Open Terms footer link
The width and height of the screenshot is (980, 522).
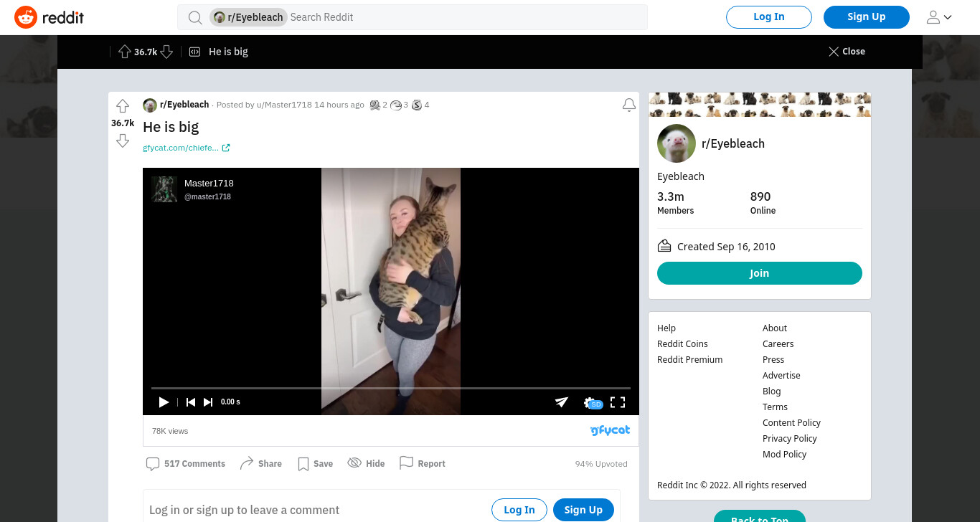click(776, 407)
